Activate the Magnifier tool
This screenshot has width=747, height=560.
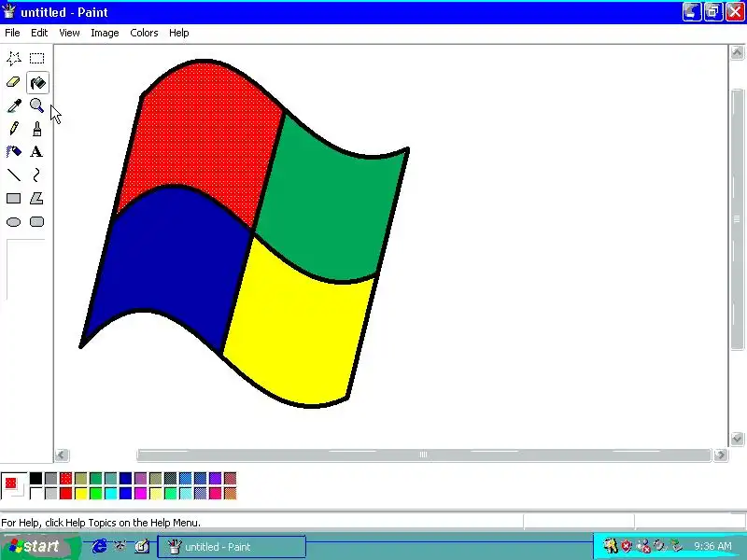point(36,105)
